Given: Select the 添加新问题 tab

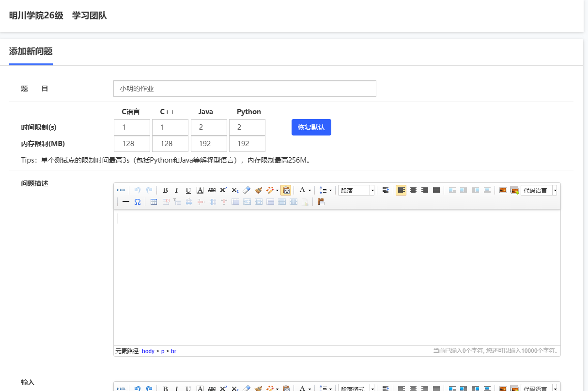Looking at the screenshot, I should pyautogui.click(x=31, y=52).
